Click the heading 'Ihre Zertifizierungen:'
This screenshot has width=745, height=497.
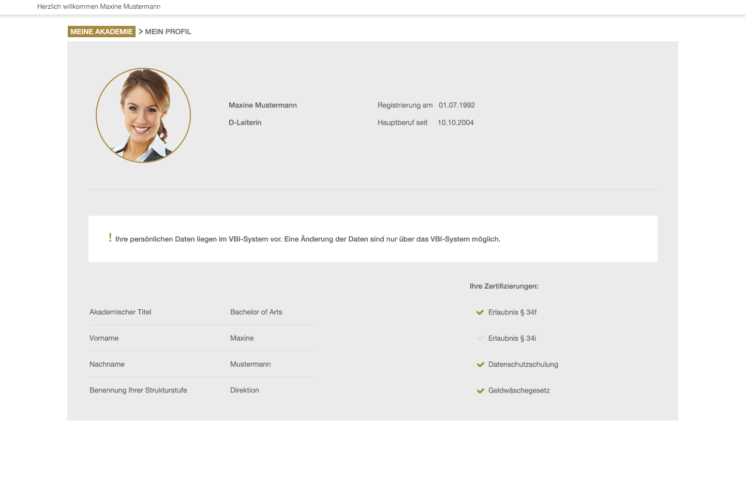click(504, 286)
